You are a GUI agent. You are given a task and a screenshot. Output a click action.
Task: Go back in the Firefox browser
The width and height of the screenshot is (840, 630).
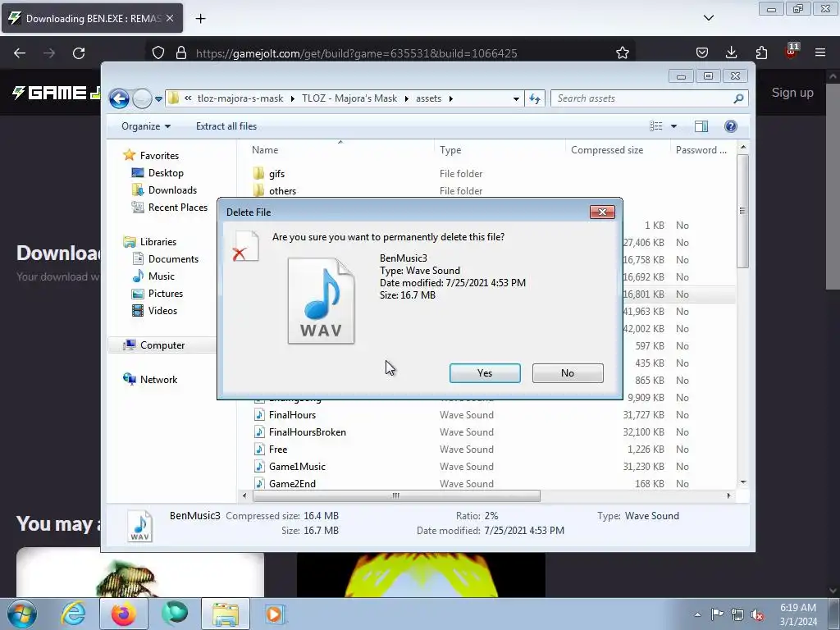tap(20, 53)
